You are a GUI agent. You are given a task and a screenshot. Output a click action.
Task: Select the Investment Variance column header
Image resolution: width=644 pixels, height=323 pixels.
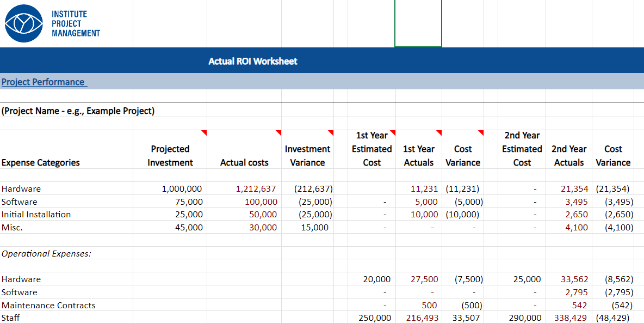point(307,156)
